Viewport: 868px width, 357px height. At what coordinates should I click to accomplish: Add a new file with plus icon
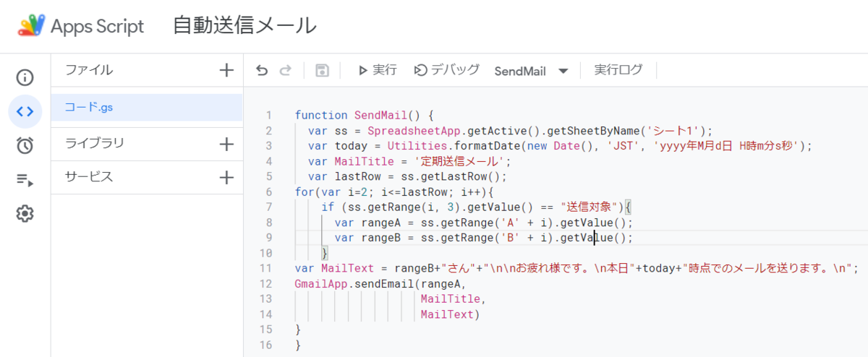click(226, 70)
